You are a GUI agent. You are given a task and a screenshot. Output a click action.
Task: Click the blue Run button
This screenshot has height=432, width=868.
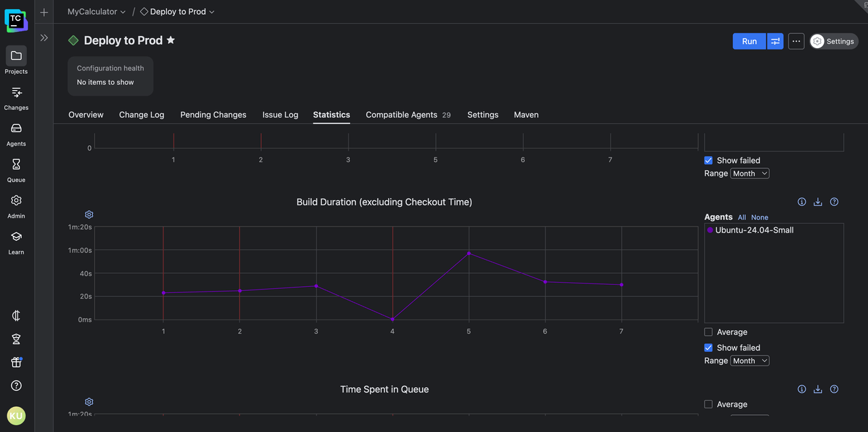pos(749,41)
